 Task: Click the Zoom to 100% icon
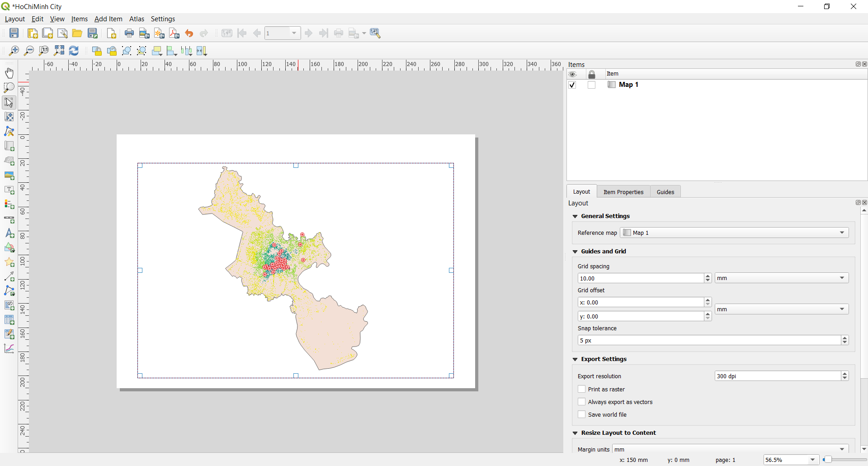[44, 51]
